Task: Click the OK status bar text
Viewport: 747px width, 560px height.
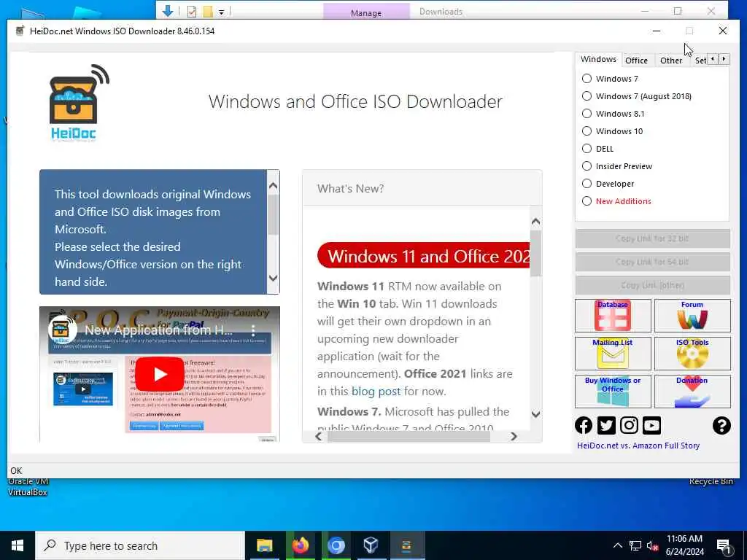Action: (16, 470)
